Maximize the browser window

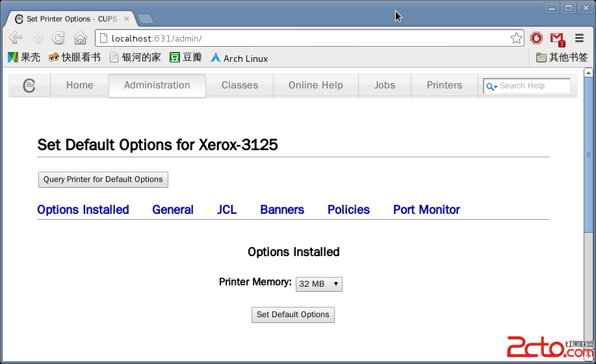[x=569, y=8]
